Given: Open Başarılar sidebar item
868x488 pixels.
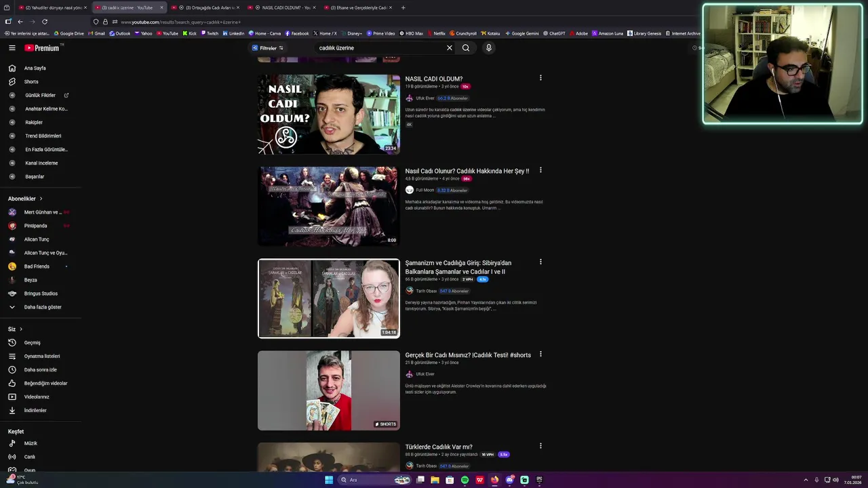Looking at the screenshot, I should (x=34, y=177).
